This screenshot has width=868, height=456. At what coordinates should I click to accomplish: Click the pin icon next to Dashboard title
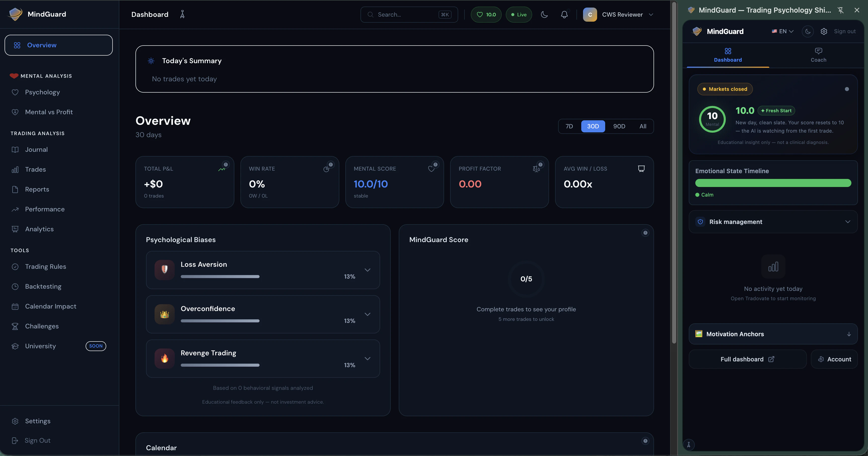[182, 15]
